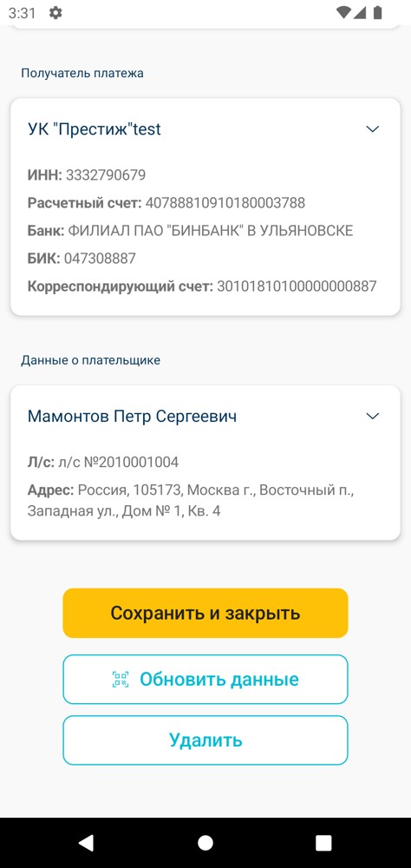Tap the cellular signal icon in status bar

pos(360,13)
